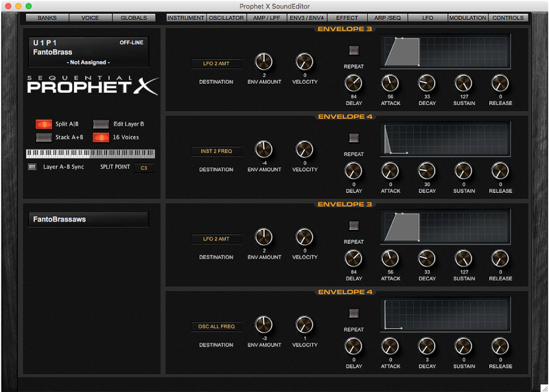Click the Velocity knob showing value 1
Image resolution: width=549 pixels, height=392 pixels.
click(305, 325)
